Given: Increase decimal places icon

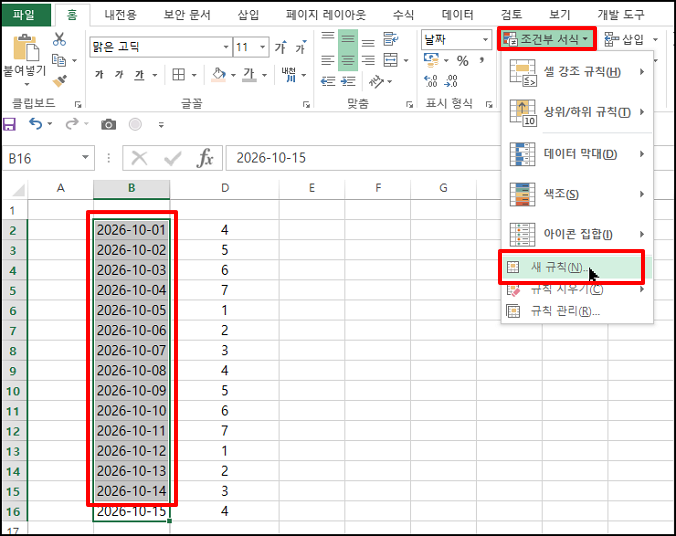Looking at the screenshot, I should click(x=430, y=81).
